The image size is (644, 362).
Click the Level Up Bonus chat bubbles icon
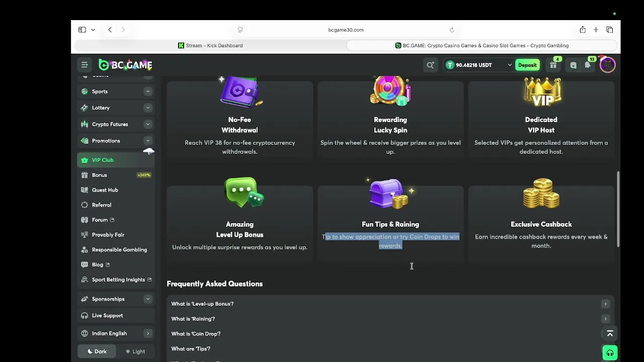244,193
